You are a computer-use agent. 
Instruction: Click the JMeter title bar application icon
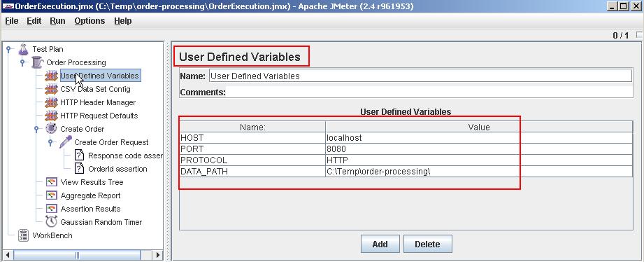click(x=8, y=6)
